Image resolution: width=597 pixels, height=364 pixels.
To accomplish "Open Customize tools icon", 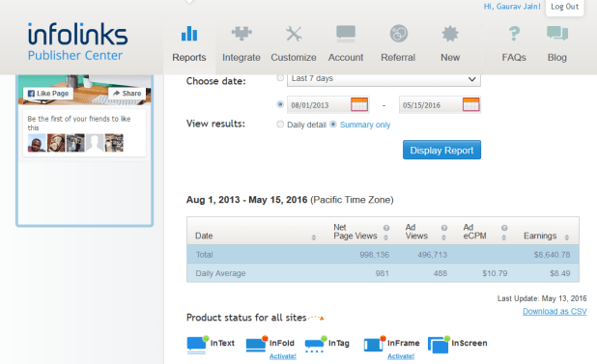I will [x=294, y=34].
